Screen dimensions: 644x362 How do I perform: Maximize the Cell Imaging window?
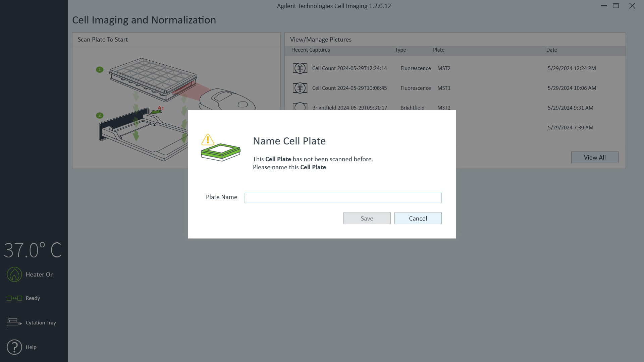point(616,6)
